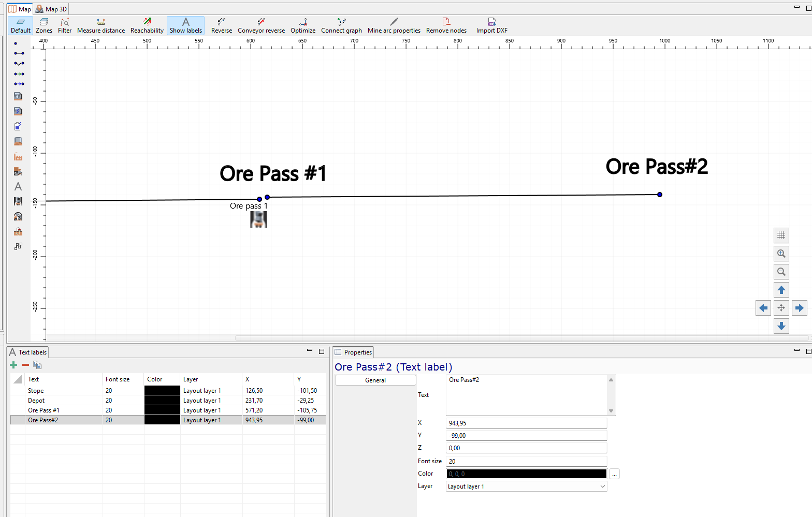Click Connect graph
This screenshot has width=812, height=517.
pyautogui.click(x=341, y=25)
